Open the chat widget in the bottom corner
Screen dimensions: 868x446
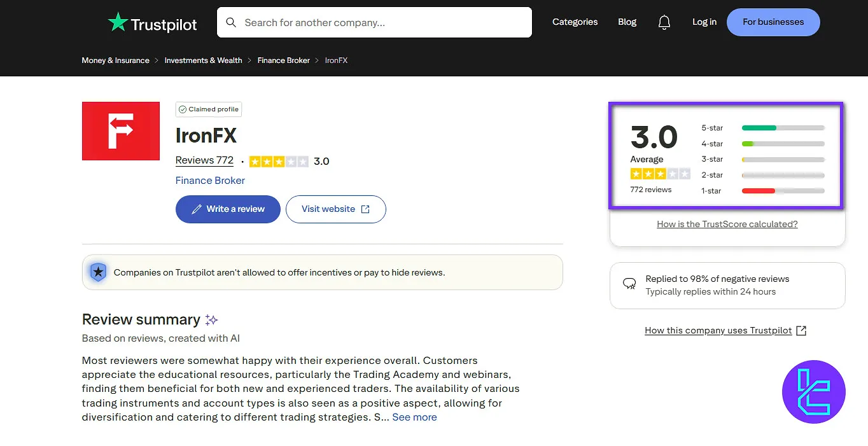pos(814,392)
